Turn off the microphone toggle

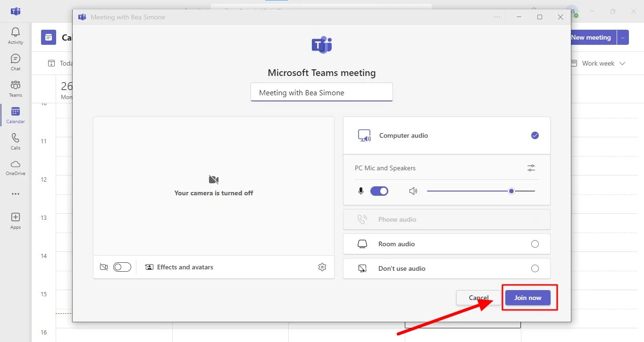click(x=379, y=191)
